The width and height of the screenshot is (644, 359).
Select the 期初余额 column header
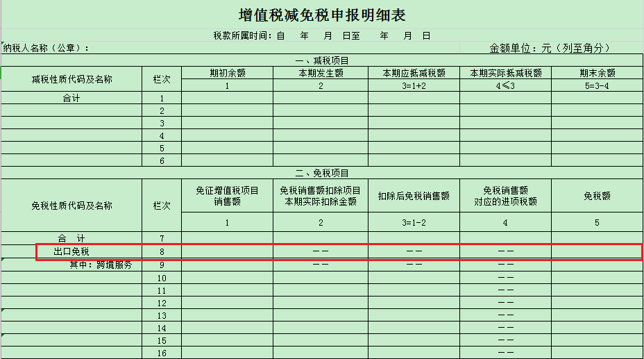click(228, 73)
